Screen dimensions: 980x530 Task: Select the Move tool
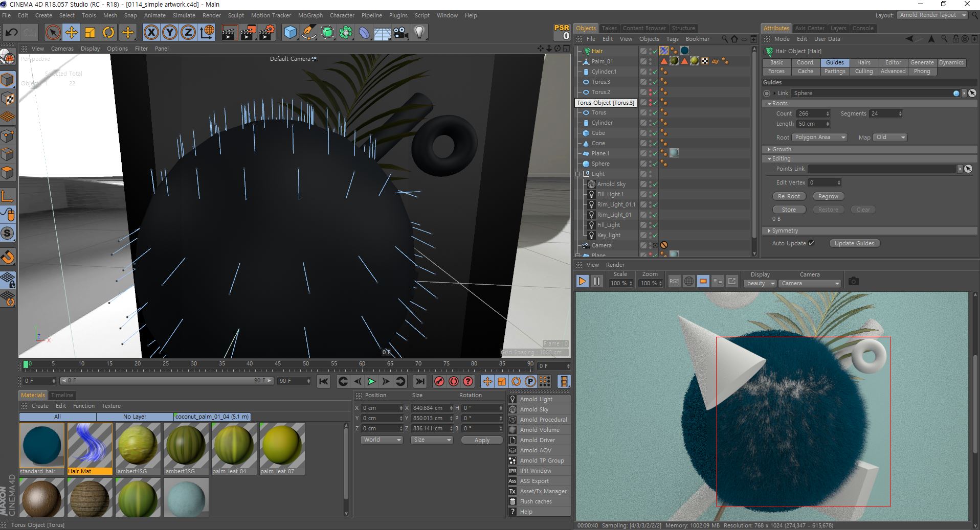coord(72,33)
